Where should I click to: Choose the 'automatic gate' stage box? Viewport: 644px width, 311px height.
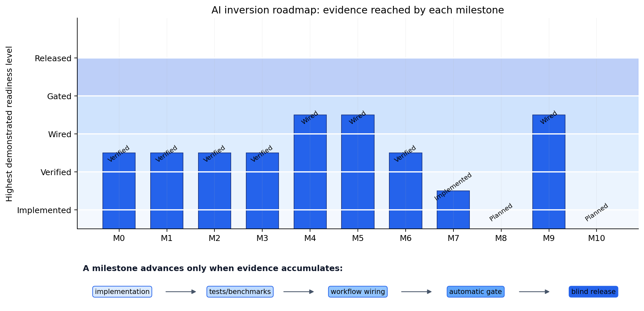click(476, 292)
